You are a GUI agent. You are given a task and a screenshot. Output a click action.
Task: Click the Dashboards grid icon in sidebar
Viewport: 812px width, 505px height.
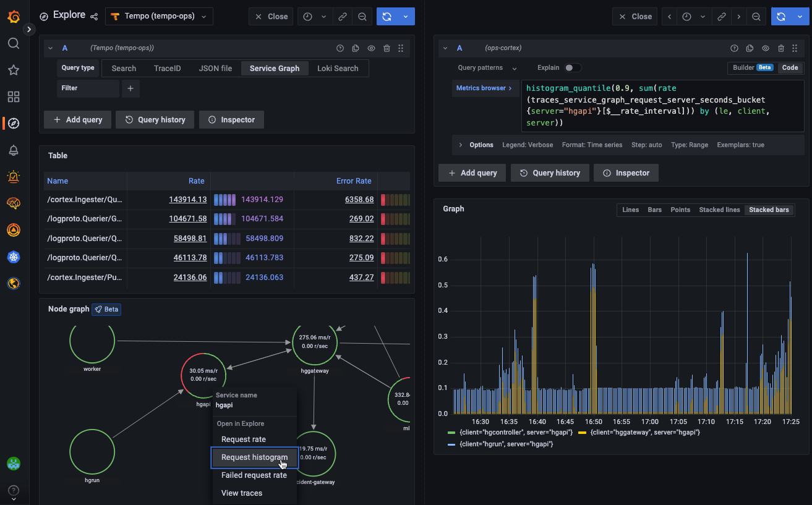tap(13, 96)
